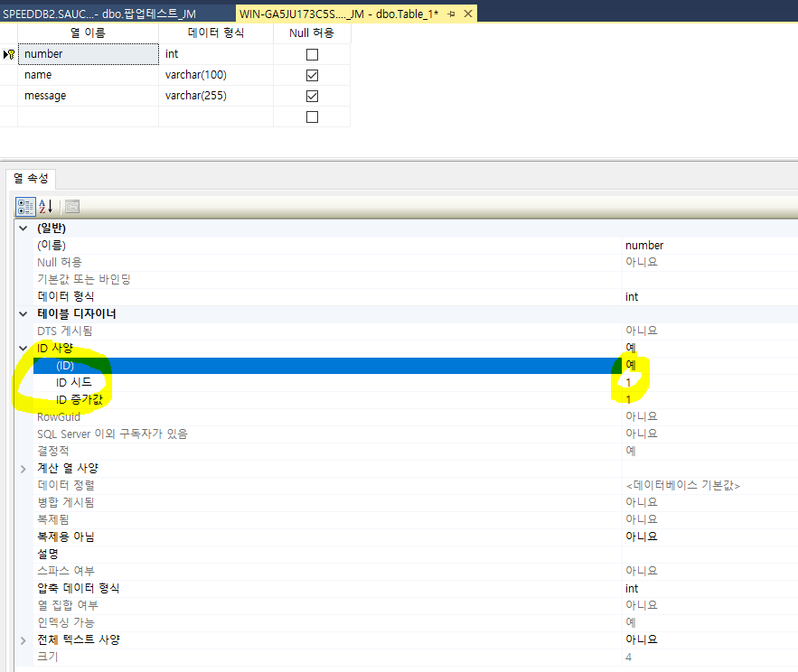Viewport: 798px width, 672px height.
Task: Collapse the (일반) properties section
Action: click(x=23, y=228)
